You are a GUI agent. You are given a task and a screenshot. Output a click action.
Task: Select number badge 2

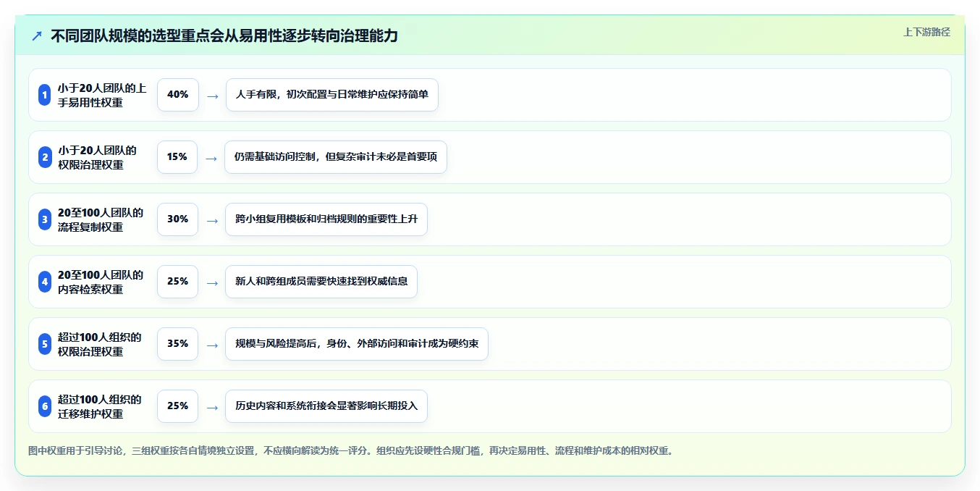click(45, 157)
